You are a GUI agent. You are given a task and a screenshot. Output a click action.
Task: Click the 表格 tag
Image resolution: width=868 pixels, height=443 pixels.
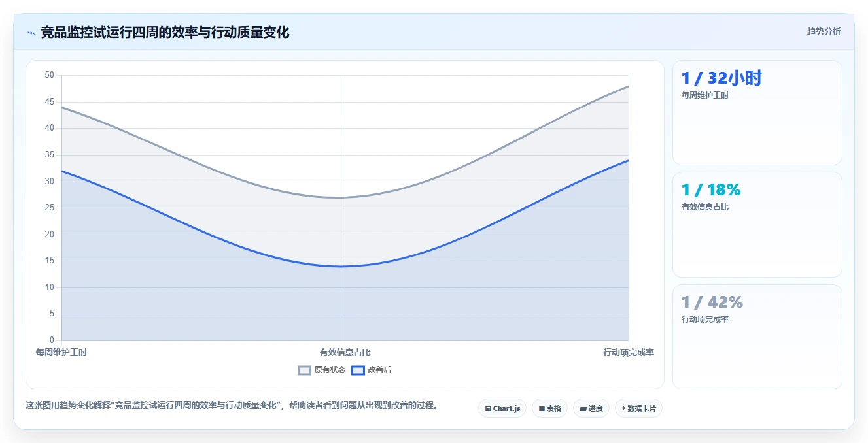click(x=549, y=408)
